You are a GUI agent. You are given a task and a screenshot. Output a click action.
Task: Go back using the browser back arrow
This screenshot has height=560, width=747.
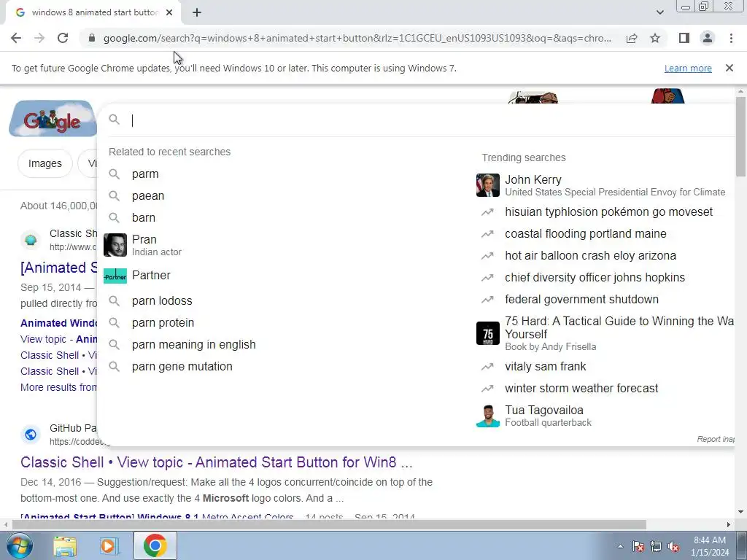16,38
